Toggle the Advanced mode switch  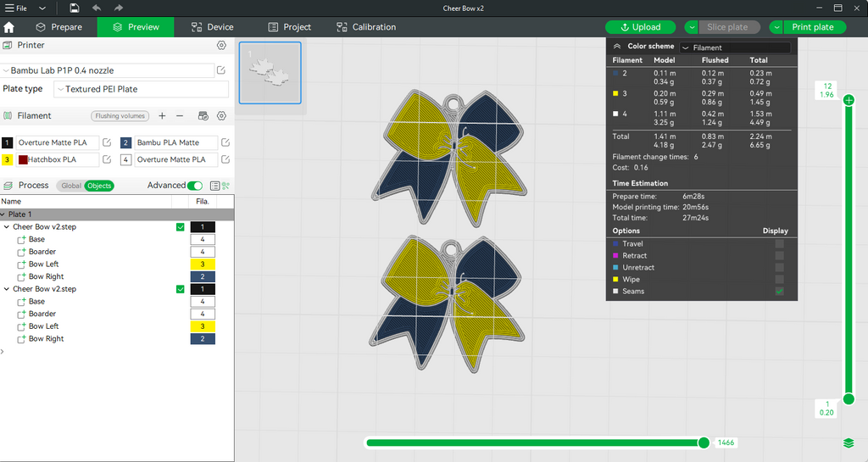(195, 186)
